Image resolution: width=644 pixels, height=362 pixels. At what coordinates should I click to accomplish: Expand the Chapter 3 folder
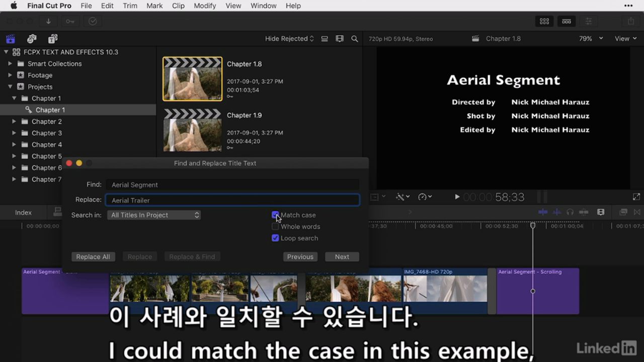pyautogui.click(x=14, y=133)
